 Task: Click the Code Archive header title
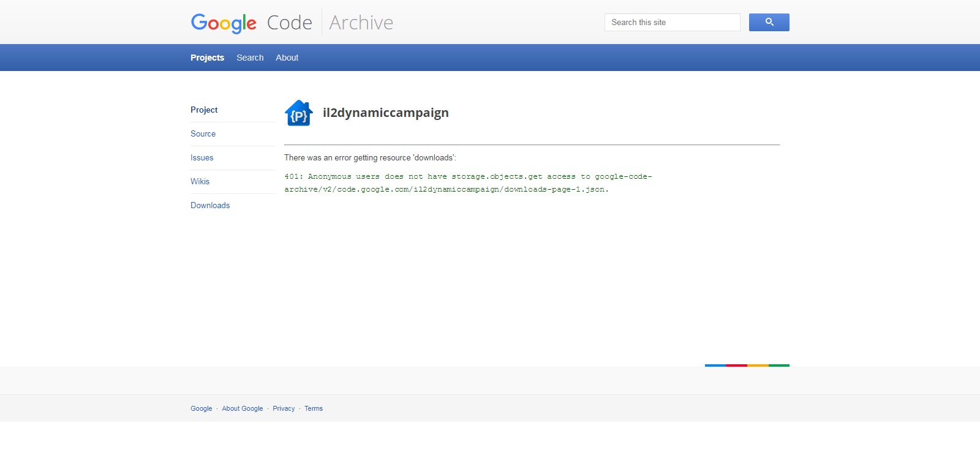click(x=330, y=23)
